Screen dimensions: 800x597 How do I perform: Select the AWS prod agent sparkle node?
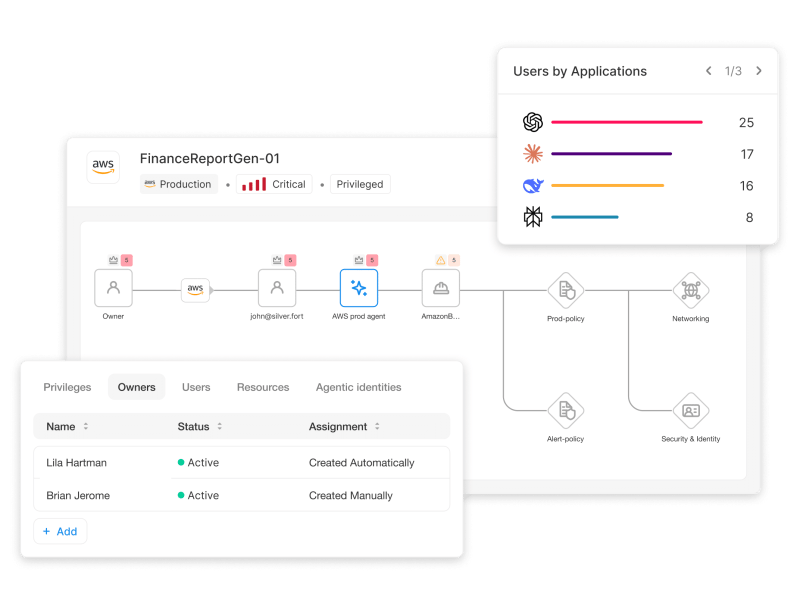click(x=359, y=288)
